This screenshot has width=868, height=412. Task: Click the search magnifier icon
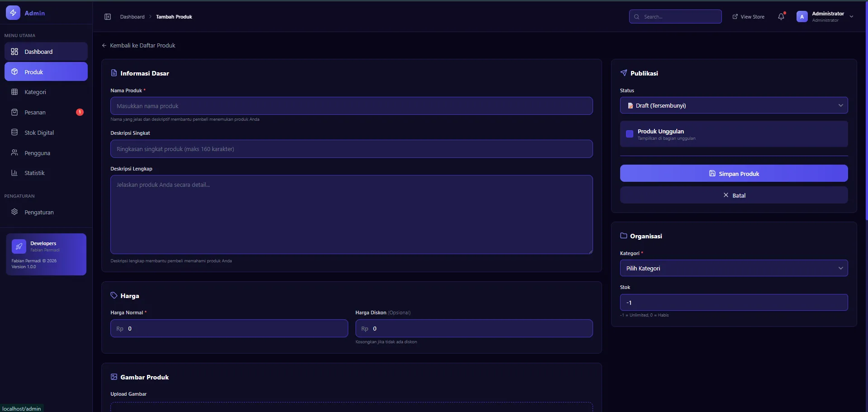636,17
